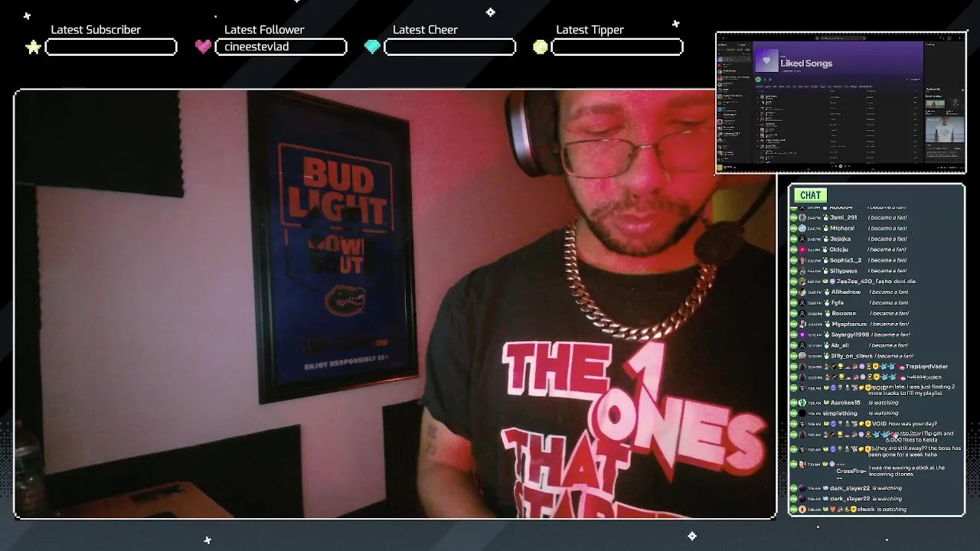Viewport: 980px width, 551px height.
Task: Click the username Michoral in chat
Action: 842,228
